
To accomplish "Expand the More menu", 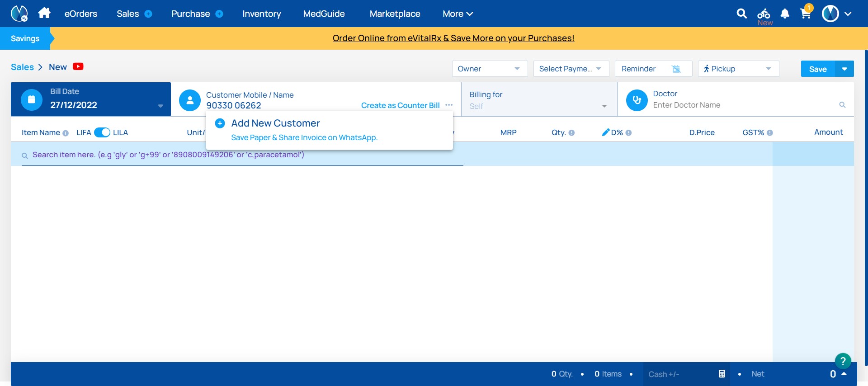I will tap(458, 14).
